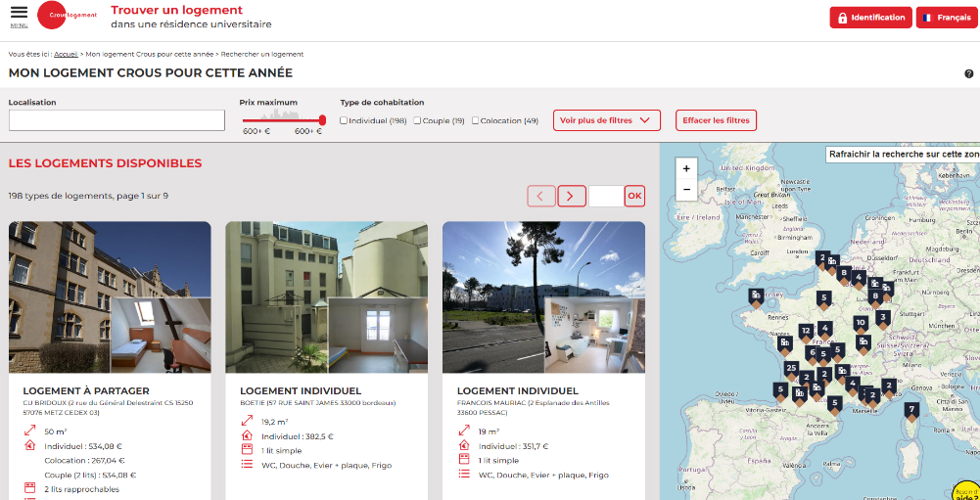Click LOGEMENT INDIVIDUEL title of FRANCOIS MAURIAC card

pyautogui.click(x=518, y=391)
